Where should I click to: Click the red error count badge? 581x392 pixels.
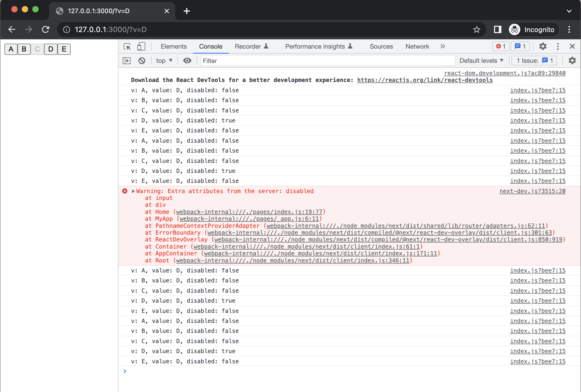click(501, 47)
